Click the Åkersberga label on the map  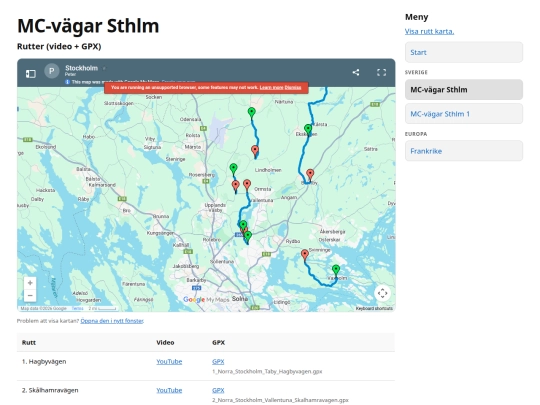[332, 231]
